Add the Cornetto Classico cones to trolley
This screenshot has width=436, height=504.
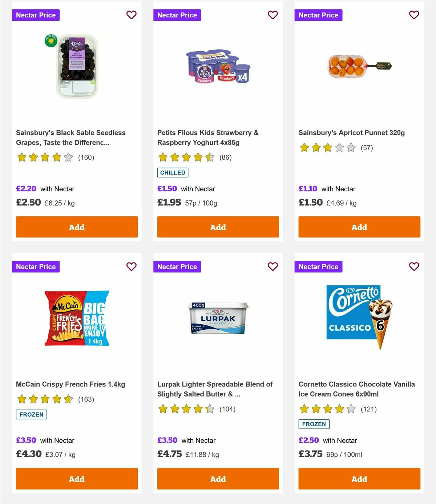click(x=359, y=479)
